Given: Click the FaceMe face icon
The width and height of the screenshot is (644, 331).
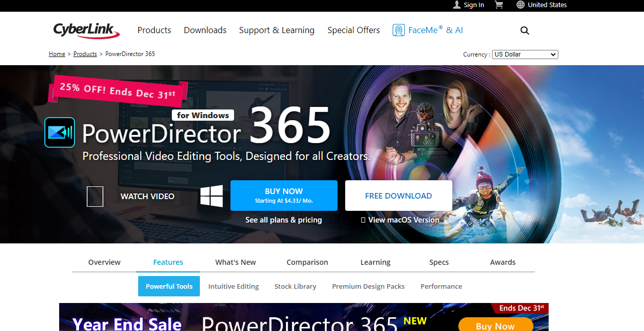Looking at the screenshot, I should pyautogui.click(x=398, y=31).
